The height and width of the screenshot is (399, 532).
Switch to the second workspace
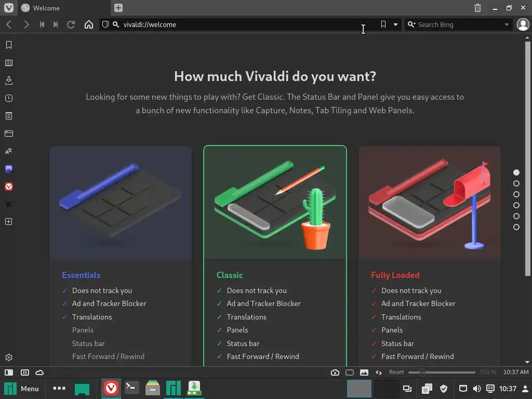(x=387, y=389)
